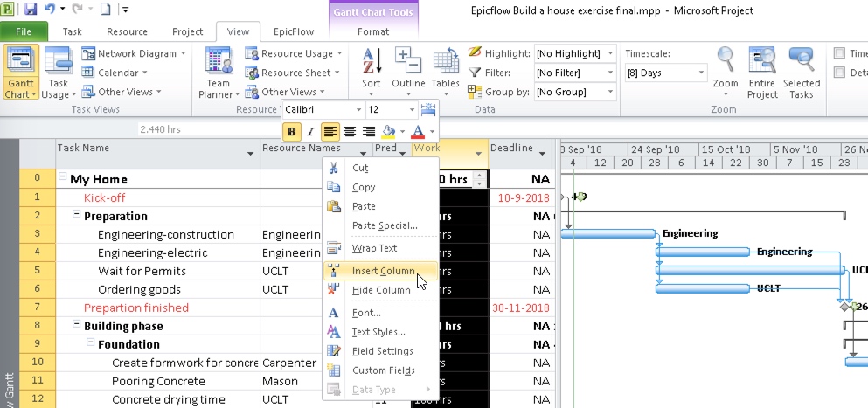Viewport: 868px width, 408px height.
Task: Align text left in mini toolbar
Action: (x=330, y=132)
